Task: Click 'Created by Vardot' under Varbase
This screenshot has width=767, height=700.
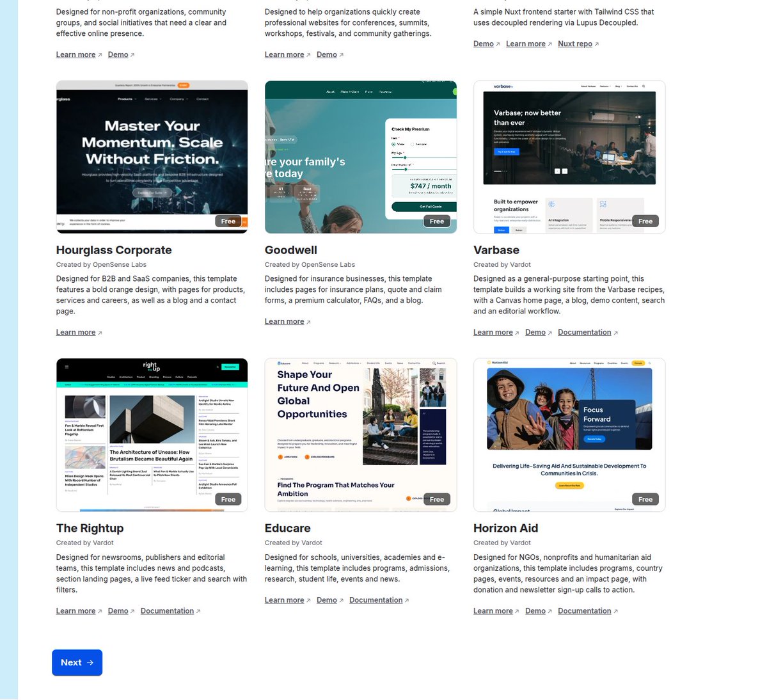Action: 502,265
